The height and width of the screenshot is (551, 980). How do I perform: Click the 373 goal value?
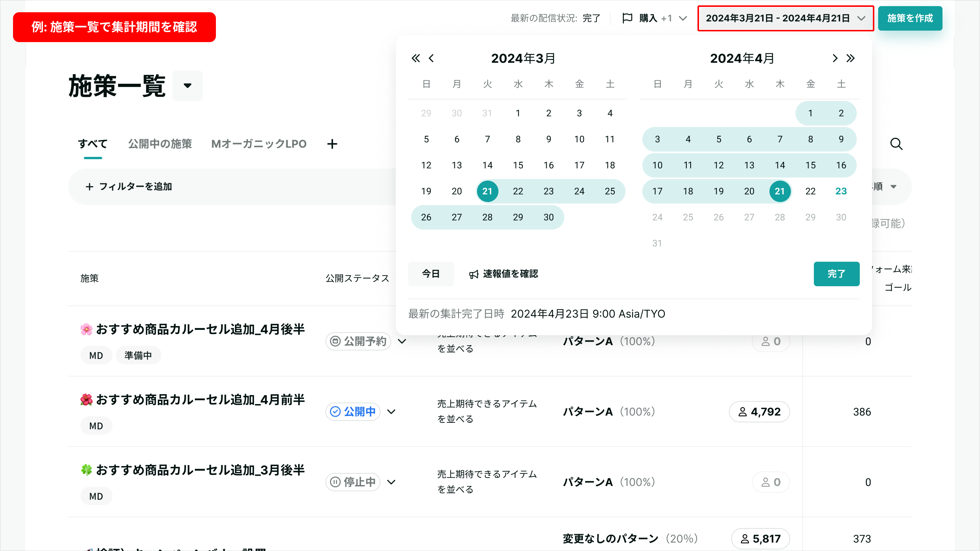point(862,539)
